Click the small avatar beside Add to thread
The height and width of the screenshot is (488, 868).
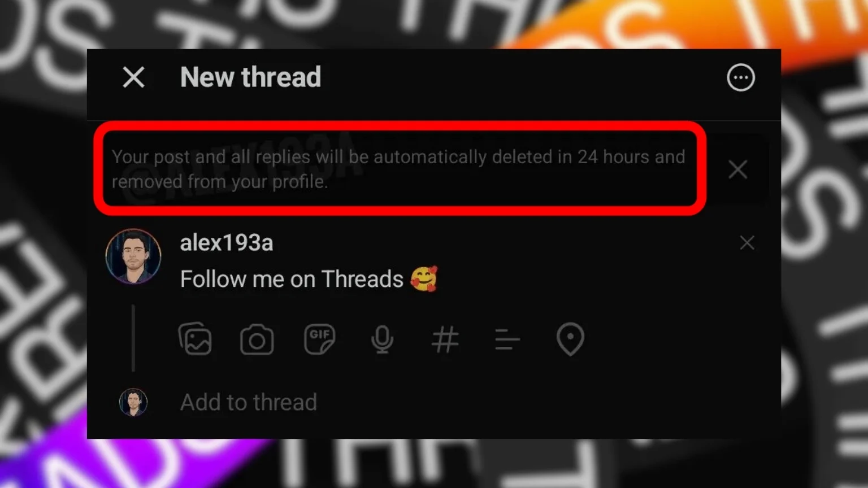pos(133,402)
